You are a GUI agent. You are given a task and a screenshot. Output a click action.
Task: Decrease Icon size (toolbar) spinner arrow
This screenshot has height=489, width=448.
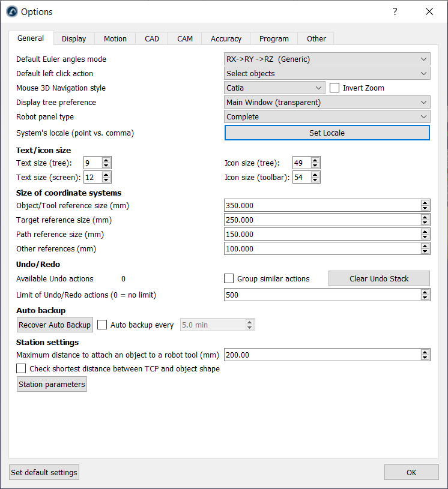coord(315,179)
